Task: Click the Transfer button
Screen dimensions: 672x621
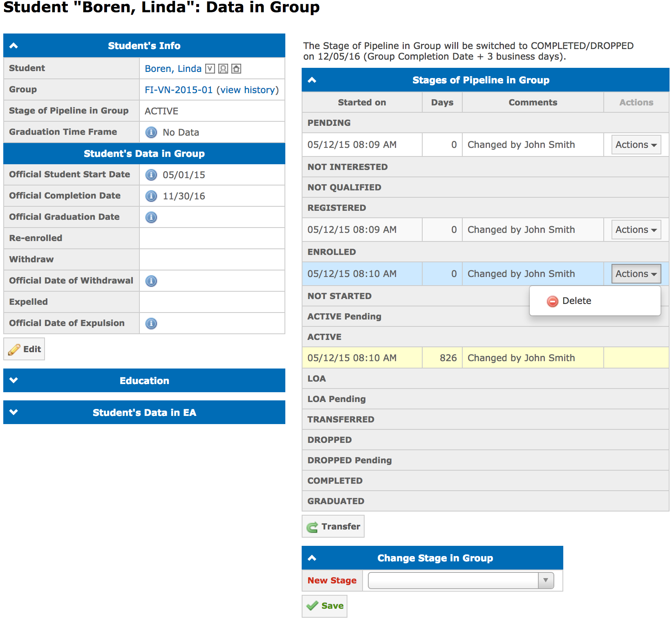Action: pos(333,526)
